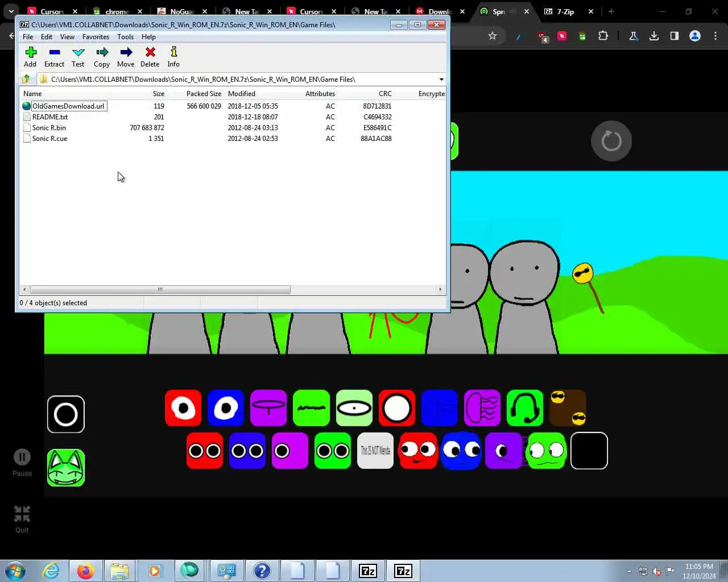Viewport: 728px width, 582px height.
Task: Open the Edit menu
Action: (x=47, y=37)
